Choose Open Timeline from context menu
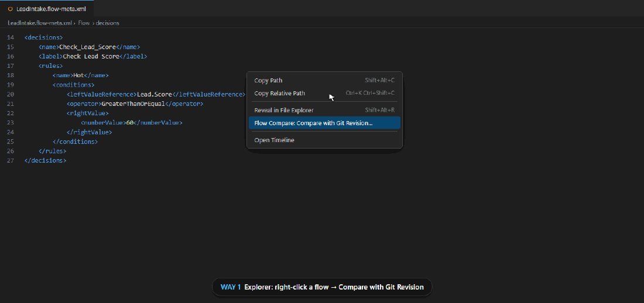 click(x=324, y=140)
